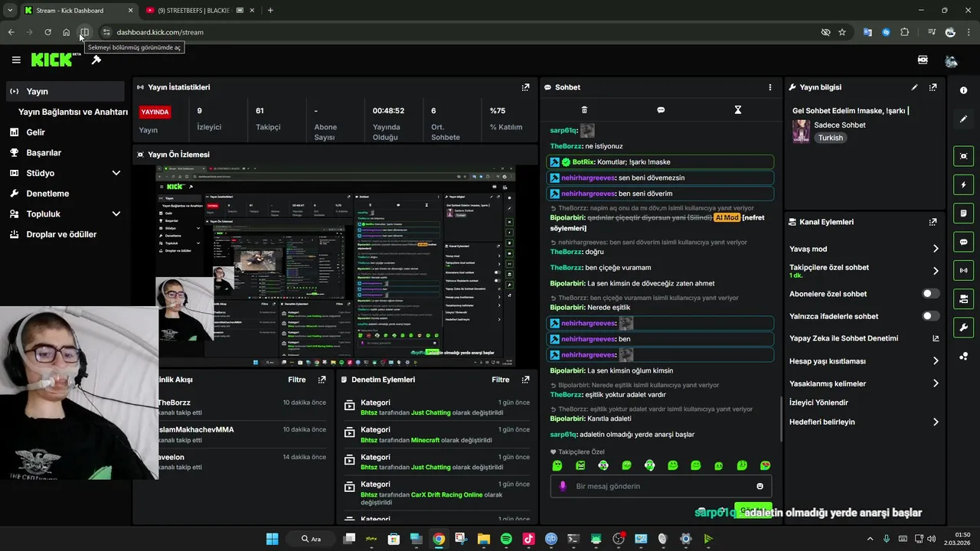This screenshot has width=980, height=551.
Task: Open Takipçilere özel sohbet settings
Action: pyautogui.click(x=864, y=271)
